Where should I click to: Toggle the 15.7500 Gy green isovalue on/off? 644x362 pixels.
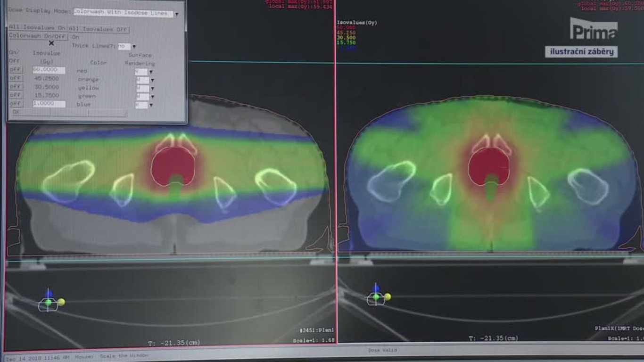pos(15,96)
